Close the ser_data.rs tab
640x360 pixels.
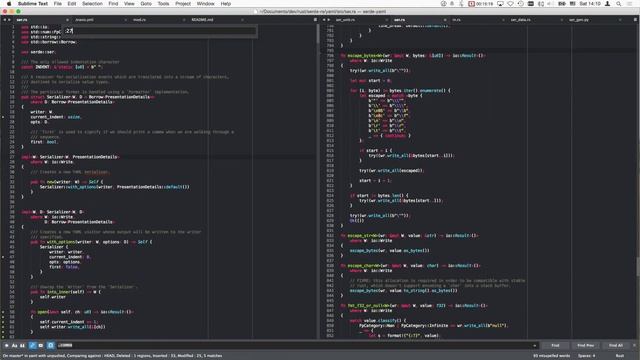coord(561,20)
